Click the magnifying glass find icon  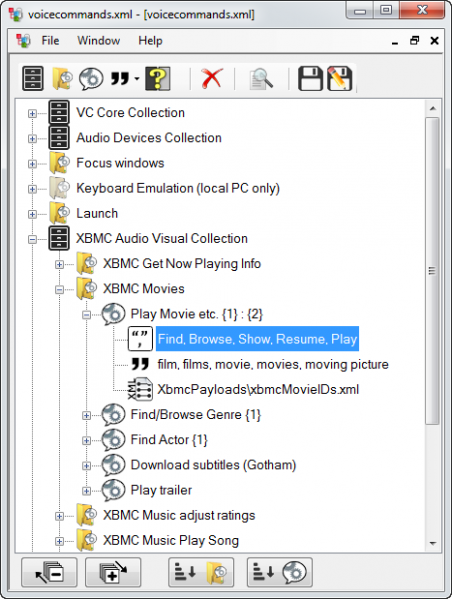pyautogui.click(x=261, y=79)
